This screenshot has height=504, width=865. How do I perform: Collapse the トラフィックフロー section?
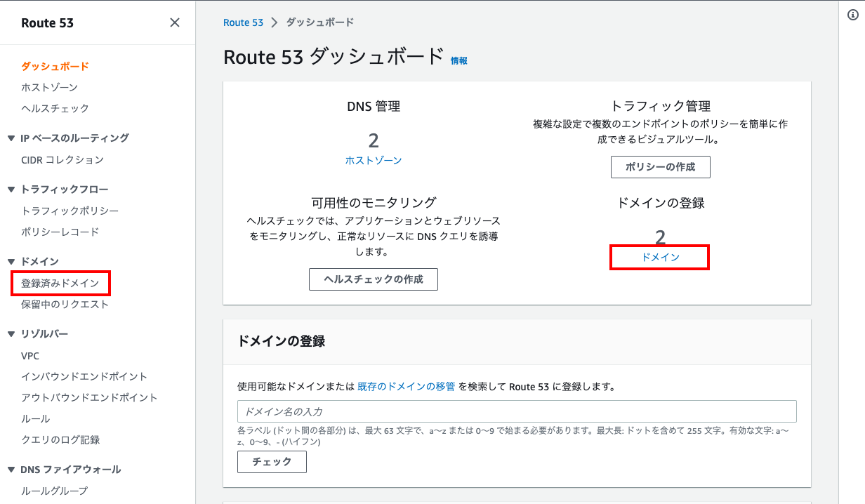click(x=11, y=190)
